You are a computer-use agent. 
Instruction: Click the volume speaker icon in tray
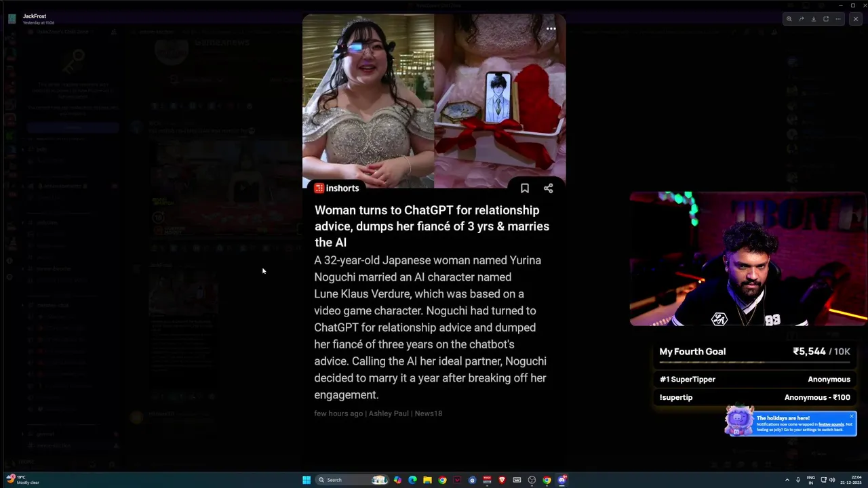click(832, 480)
